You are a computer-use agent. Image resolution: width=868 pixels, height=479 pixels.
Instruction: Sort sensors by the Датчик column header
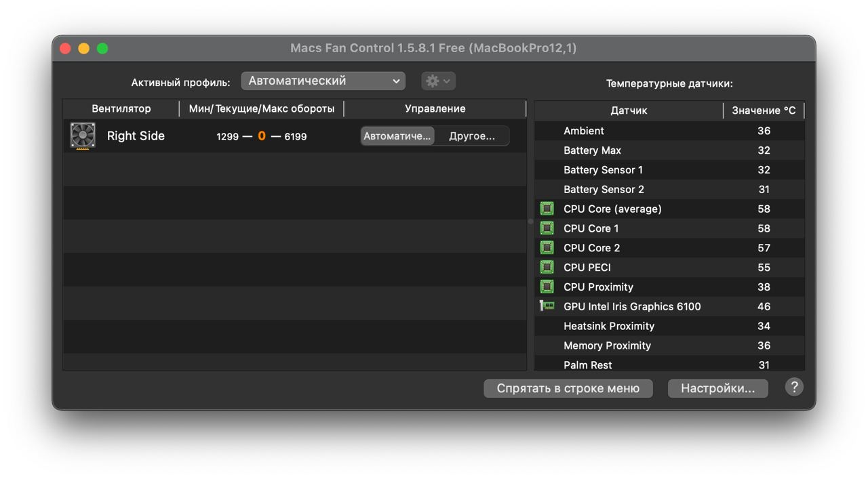[x=629, y=110]
